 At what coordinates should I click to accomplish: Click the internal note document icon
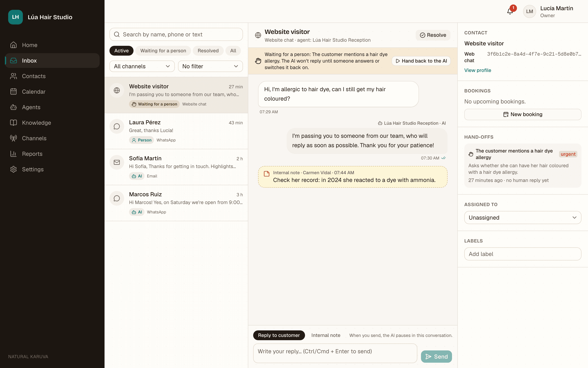point(267,174)
